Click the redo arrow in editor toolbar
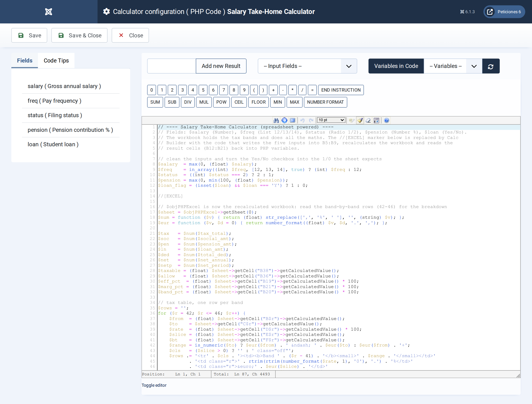This screenshot has height=404, width=532. [x=311, y=120]
